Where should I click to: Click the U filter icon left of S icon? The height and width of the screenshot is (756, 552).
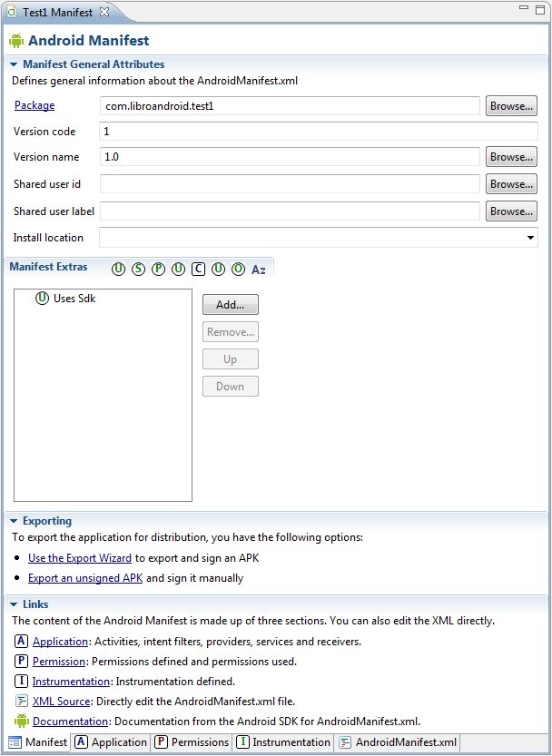coord(118,269)
